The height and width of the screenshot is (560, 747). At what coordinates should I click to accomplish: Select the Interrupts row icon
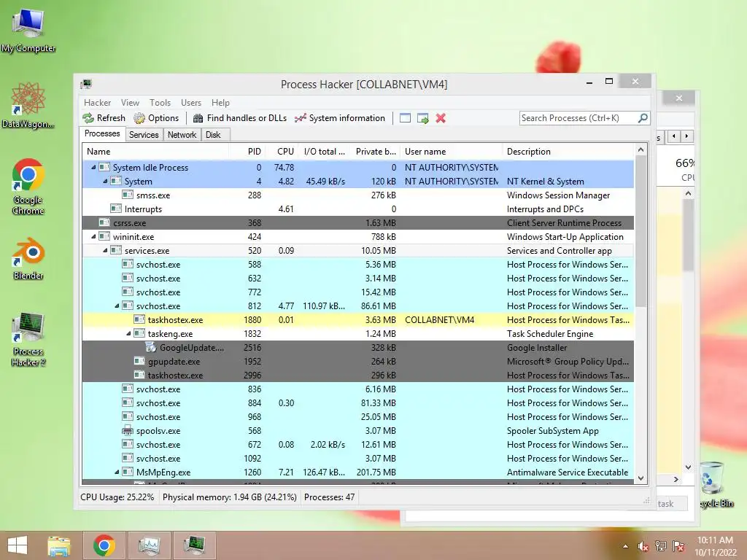(116, 209)
